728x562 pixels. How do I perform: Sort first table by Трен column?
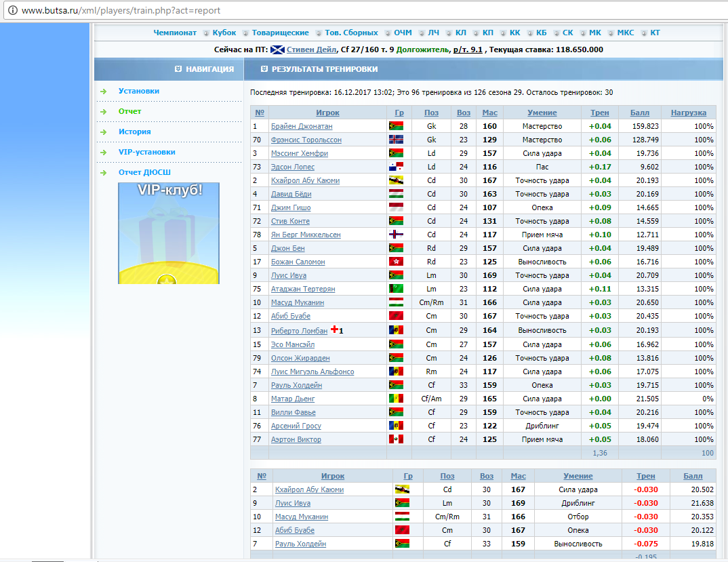[x=599, y=113]
